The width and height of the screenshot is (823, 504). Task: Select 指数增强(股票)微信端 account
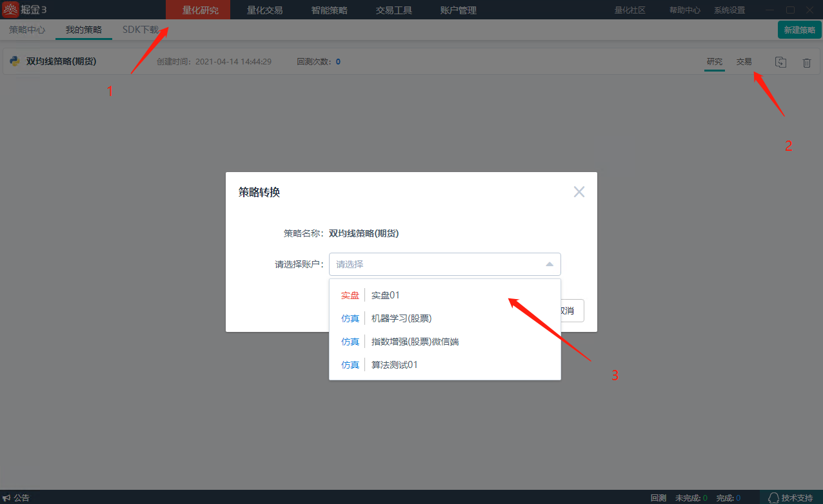click(x=415, y=342)
